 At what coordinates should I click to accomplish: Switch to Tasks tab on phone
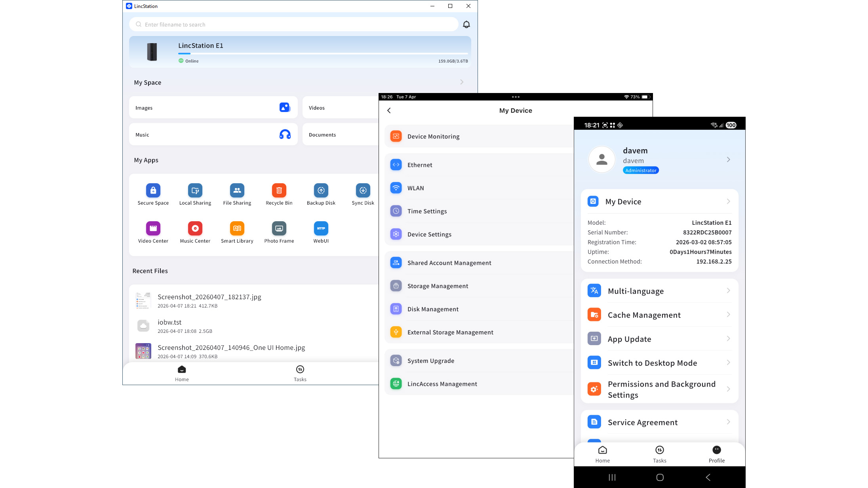click(x=659, y=454)
